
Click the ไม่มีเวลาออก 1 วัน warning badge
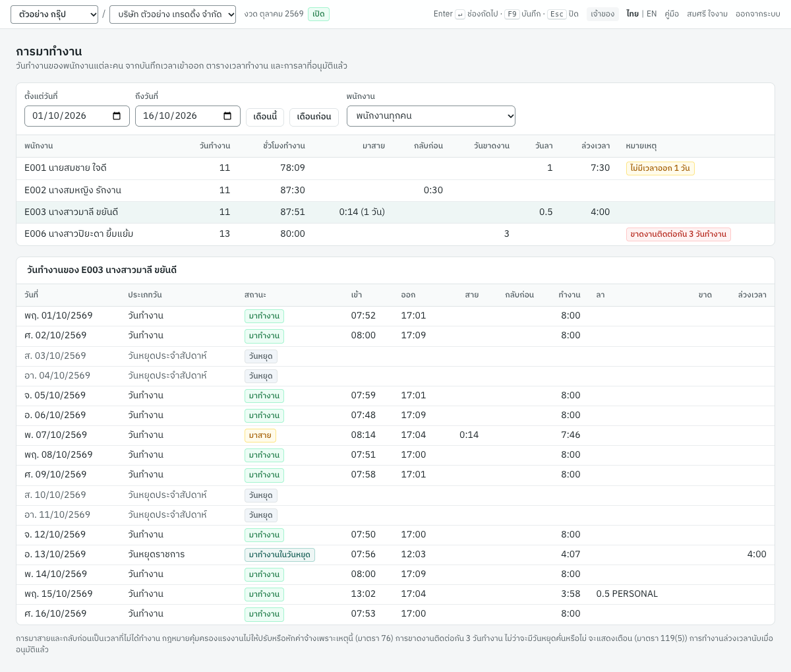point(660,168)
